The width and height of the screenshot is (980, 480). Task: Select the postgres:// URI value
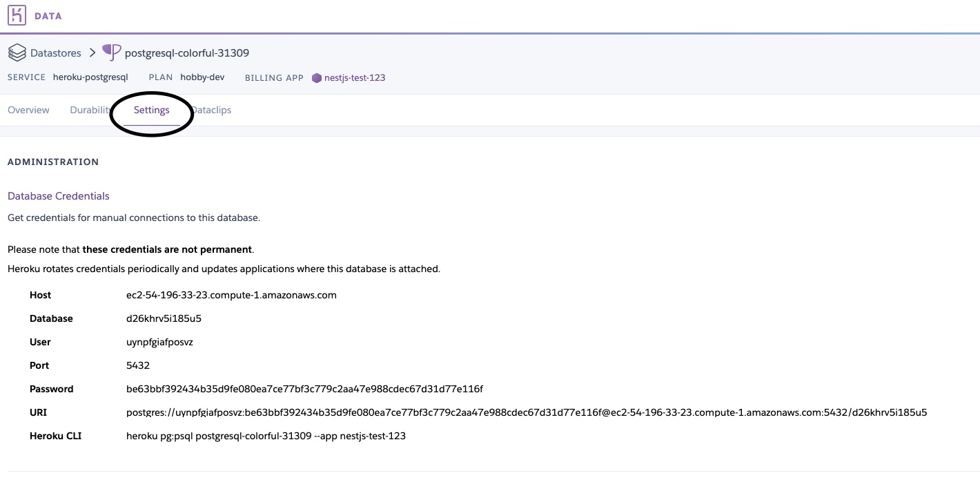pyautogui.click(x=527, y=412)
